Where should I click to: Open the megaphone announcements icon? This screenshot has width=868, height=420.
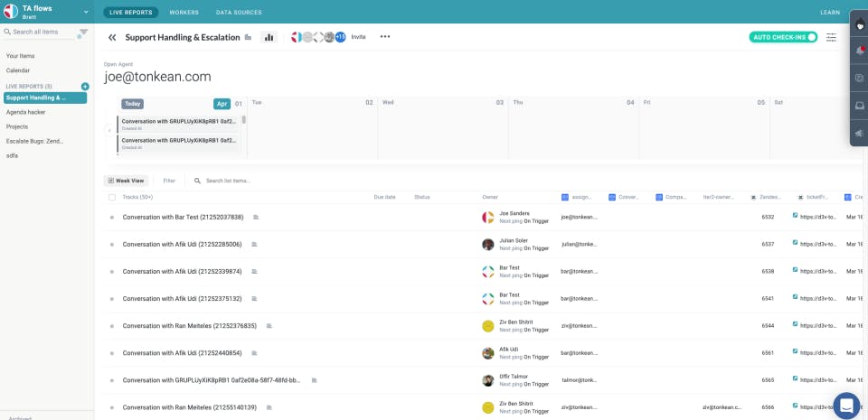pos(859,133)
